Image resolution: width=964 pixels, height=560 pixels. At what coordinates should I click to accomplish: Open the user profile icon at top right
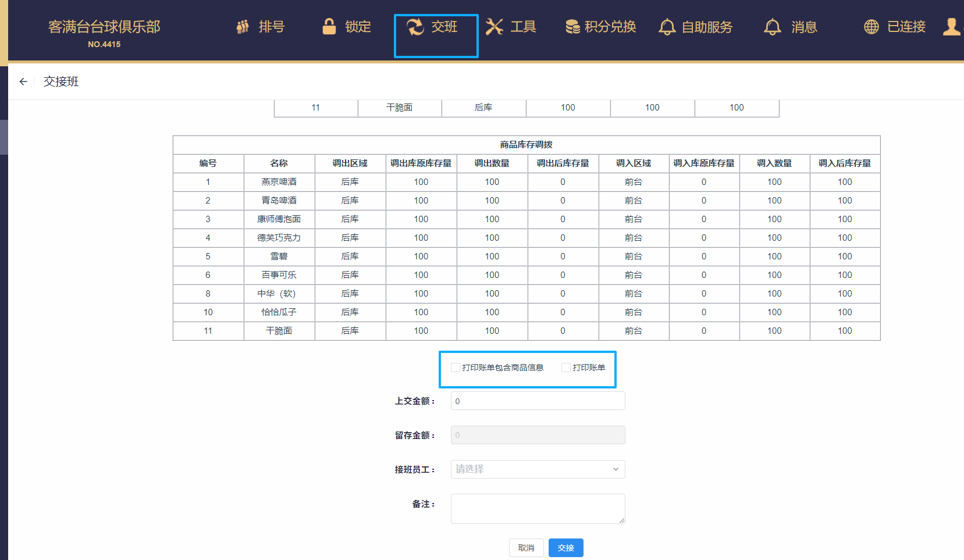952,26
